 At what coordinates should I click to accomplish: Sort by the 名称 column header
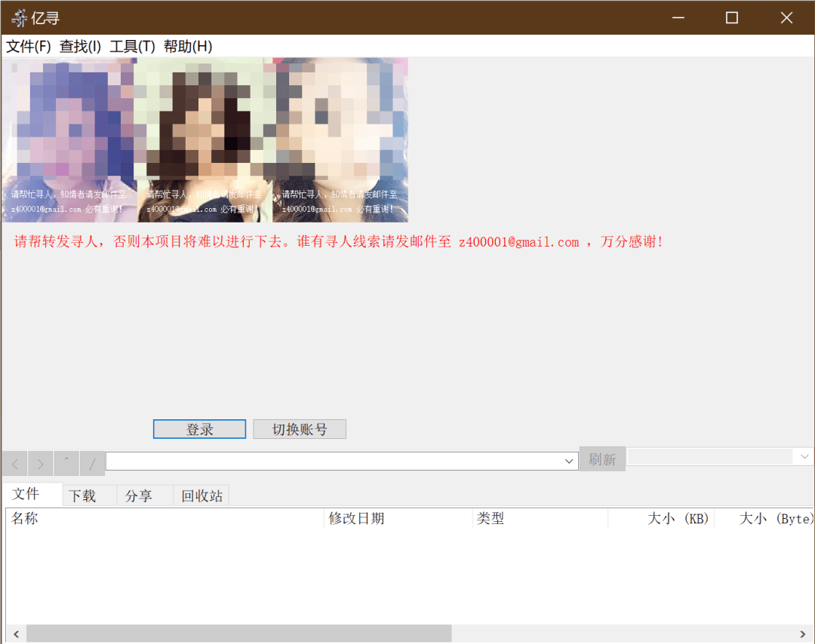(x=165, y=518)
